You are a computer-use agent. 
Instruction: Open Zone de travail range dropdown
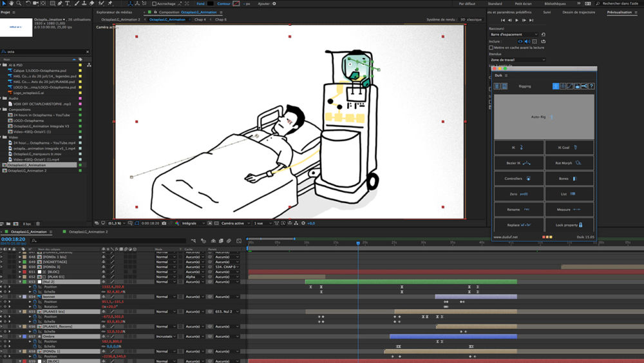(518, 60)
